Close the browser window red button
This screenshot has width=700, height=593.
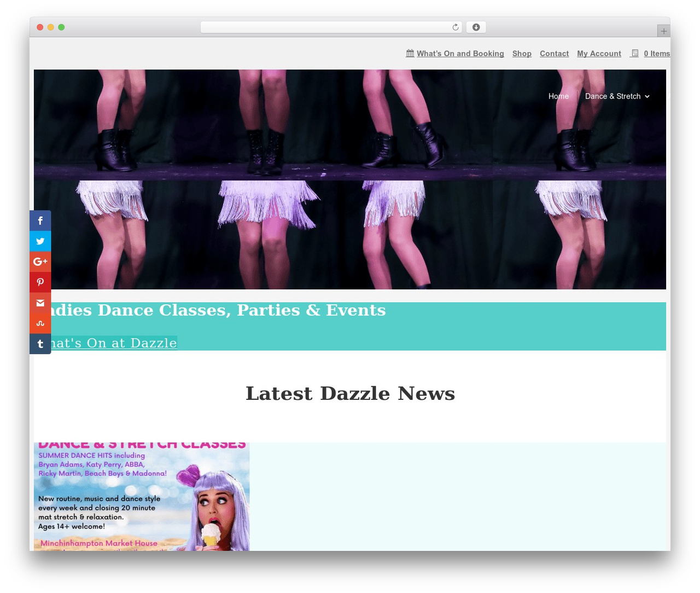coord(40,27)
